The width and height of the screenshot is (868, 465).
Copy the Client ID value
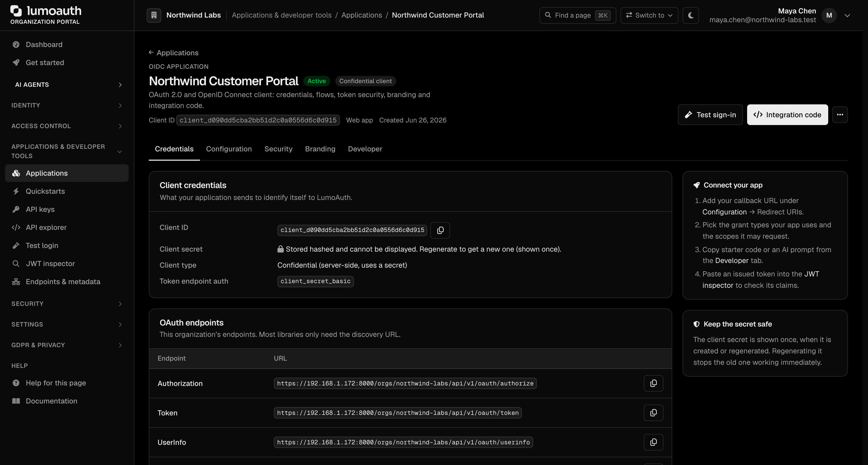coord(440,230)
